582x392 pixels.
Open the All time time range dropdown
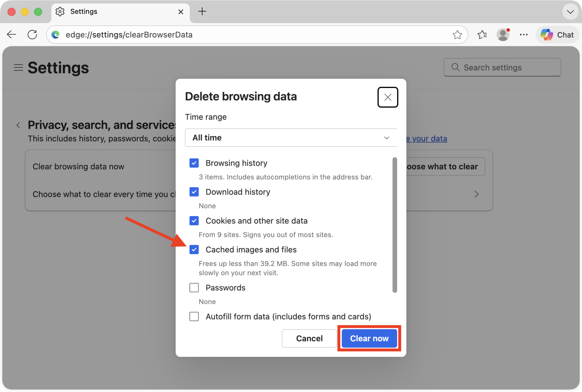(291, 137)
